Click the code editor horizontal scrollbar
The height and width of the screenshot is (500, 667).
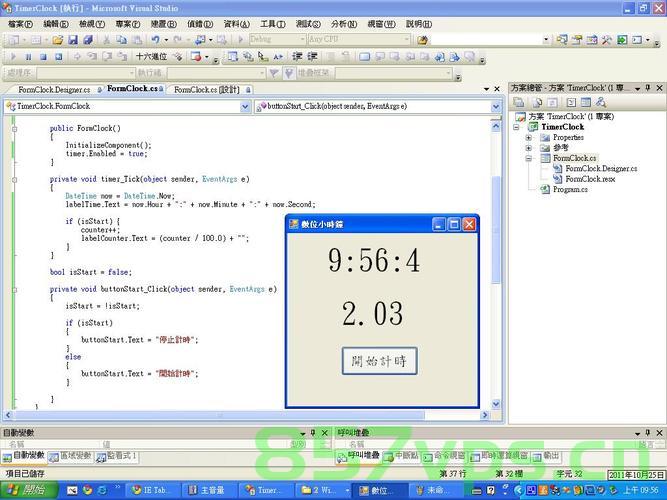coord(219,415)
